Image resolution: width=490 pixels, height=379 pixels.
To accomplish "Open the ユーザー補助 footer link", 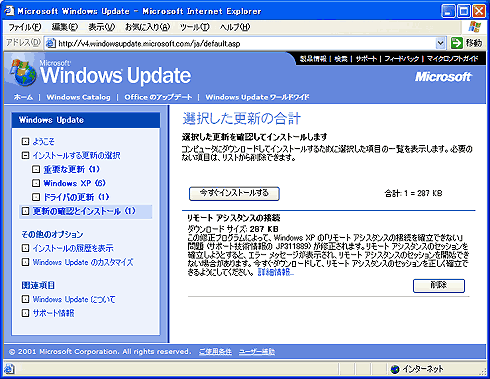I will click(257, 351).
